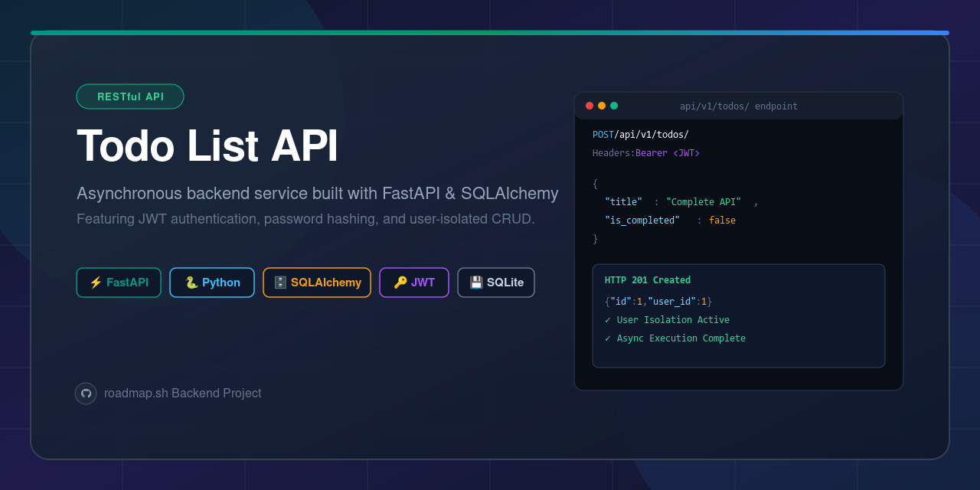Click the Todo List API heading
The height and width of the screenshot is (490, 980).
(x=207, y=145)
